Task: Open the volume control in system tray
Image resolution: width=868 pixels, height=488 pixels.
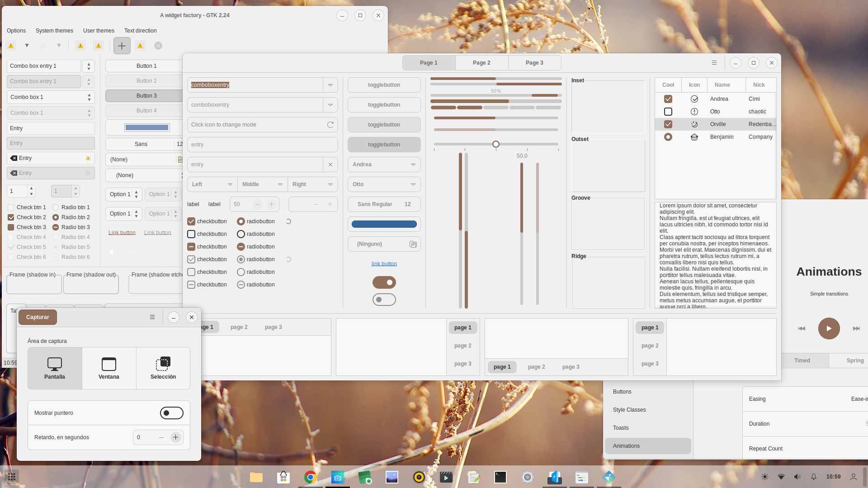Action: (797, 477)
